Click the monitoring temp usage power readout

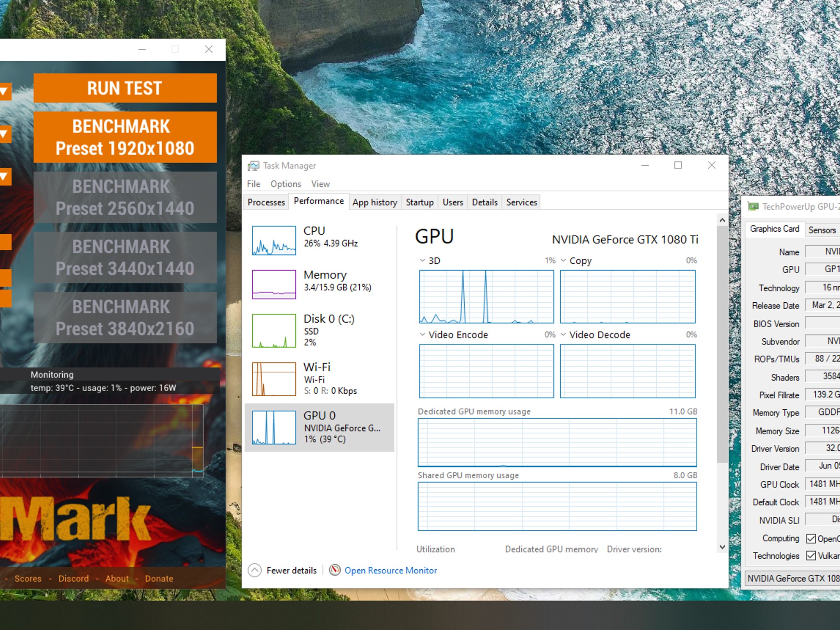[x=103, y=388]
